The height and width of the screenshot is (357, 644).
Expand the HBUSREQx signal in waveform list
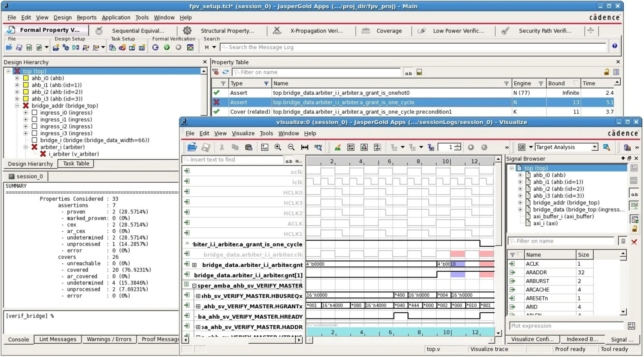click(x=198, y=296)
